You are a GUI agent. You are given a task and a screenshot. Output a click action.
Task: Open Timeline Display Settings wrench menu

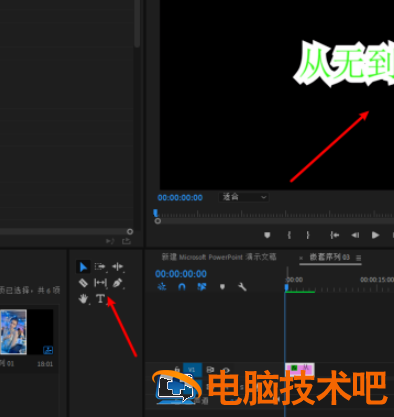coord(242,287)
